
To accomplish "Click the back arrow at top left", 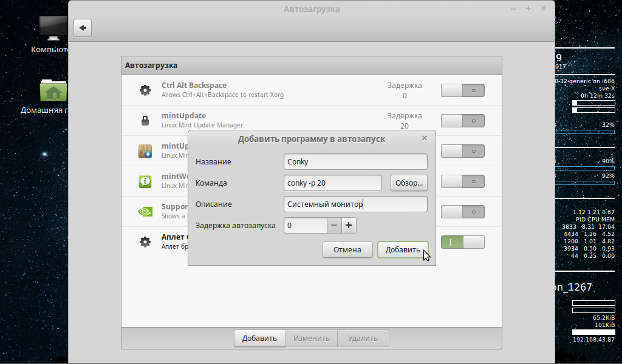I will 82,27.
